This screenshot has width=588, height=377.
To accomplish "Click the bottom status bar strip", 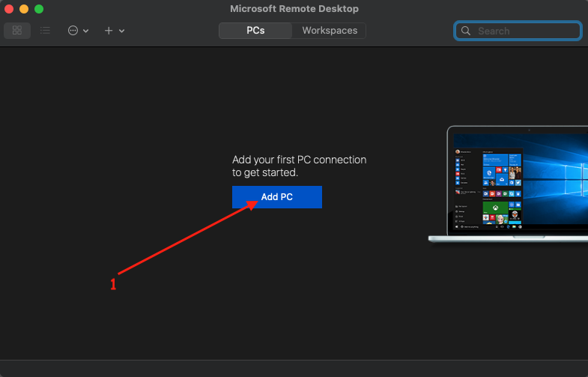I will tap(294, 370).
